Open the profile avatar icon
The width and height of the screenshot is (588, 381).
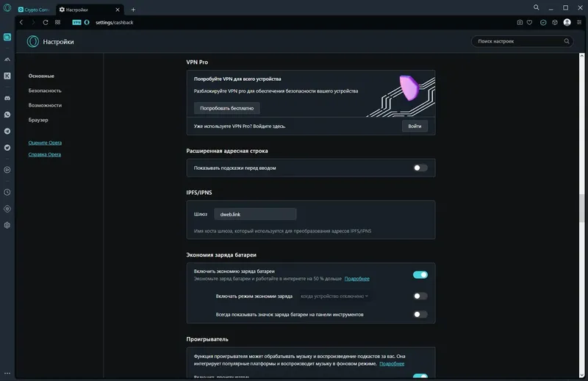click(567, 23)
